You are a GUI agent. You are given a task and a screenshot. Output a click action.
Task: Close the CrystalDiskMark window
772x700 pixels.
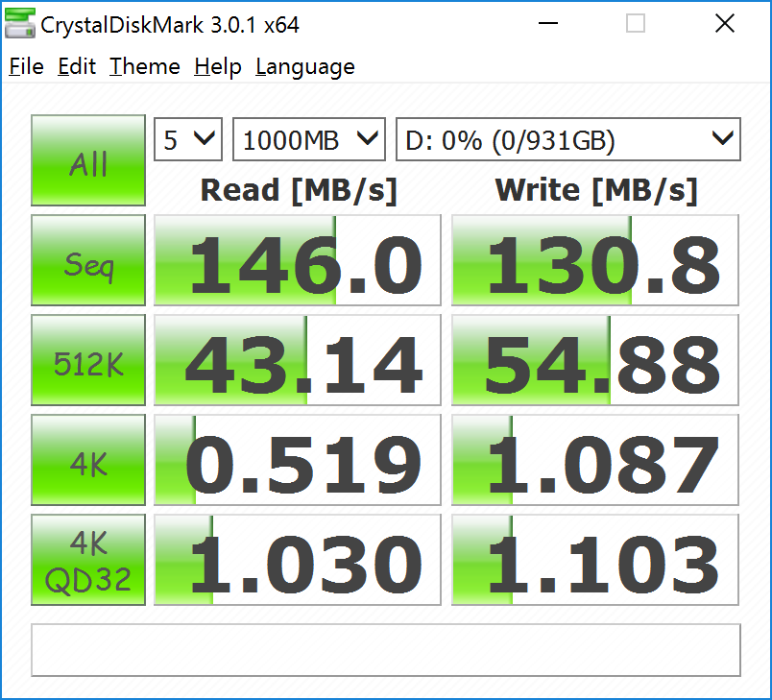(725, 23)
